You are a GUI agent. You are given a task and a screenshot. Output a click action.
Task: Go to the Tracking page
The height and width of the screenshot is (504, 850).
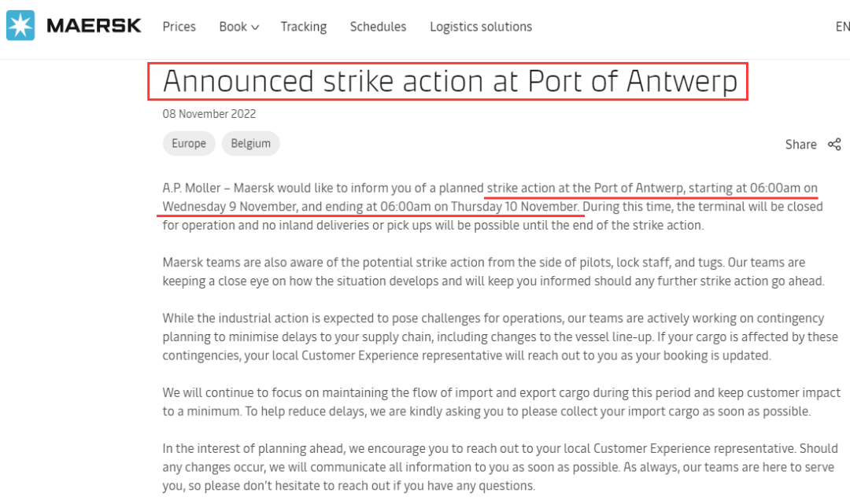(x=303, y=27)
